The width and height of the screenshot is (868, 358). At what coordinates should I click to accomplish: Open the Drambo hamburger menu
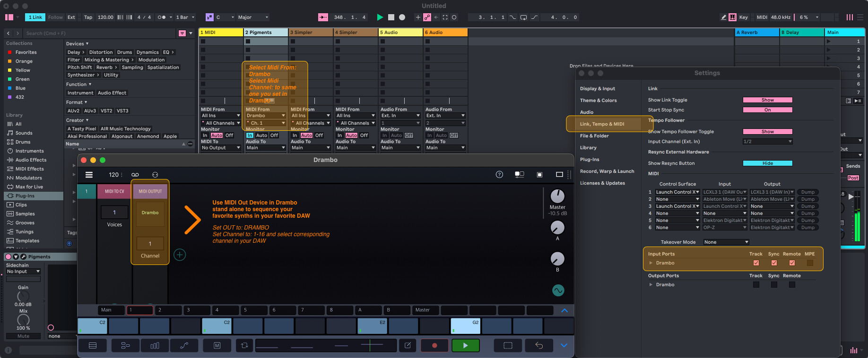click(89, 175)
